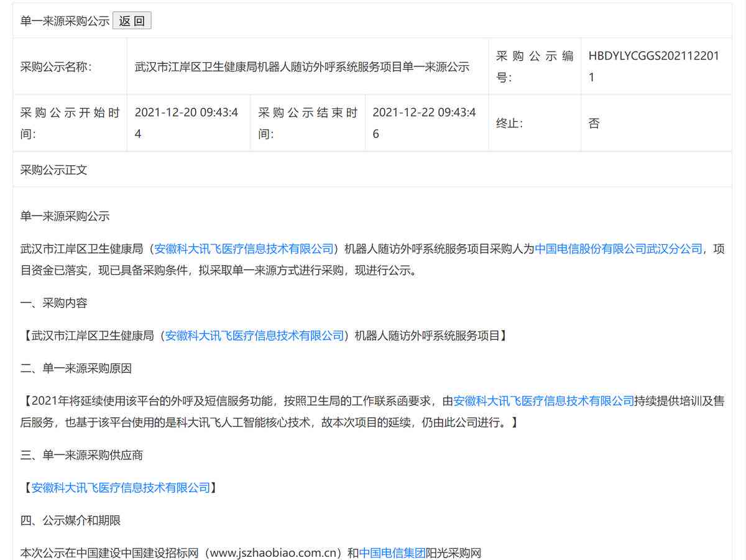Select end time 2021-12-22 09:43:46
Image resolution: width=746 pixels, height=560 pixels.
(425, 123)
